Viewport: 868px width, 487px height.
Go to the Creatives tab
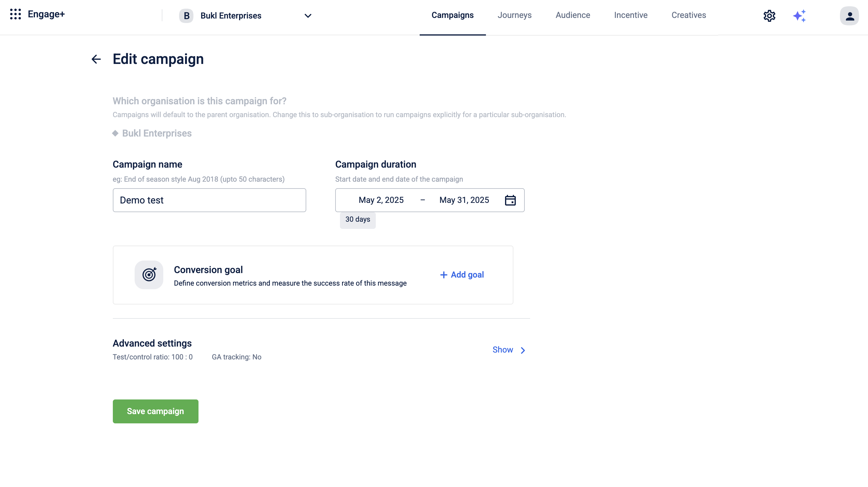pyautogui.click(x=688, y=15)
